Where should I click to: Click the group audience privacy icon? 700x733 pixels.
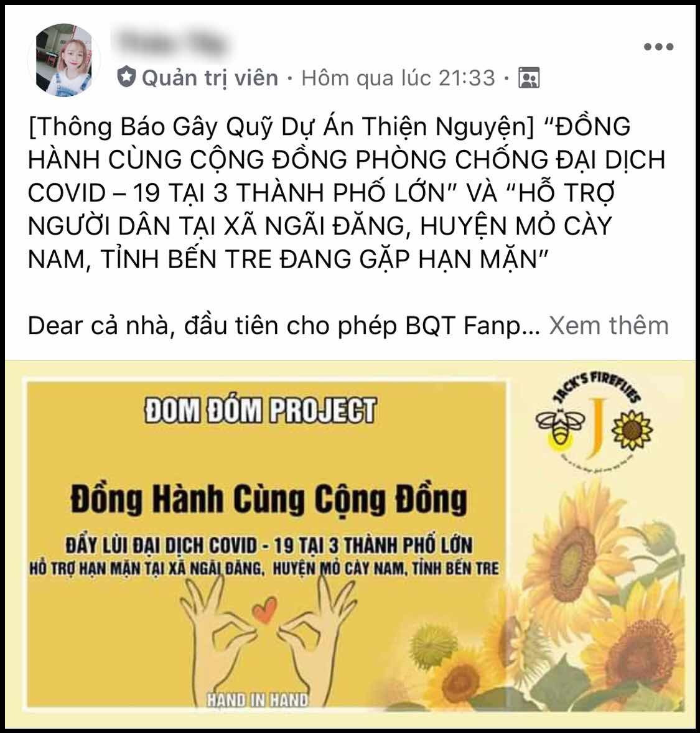point(529,78)
